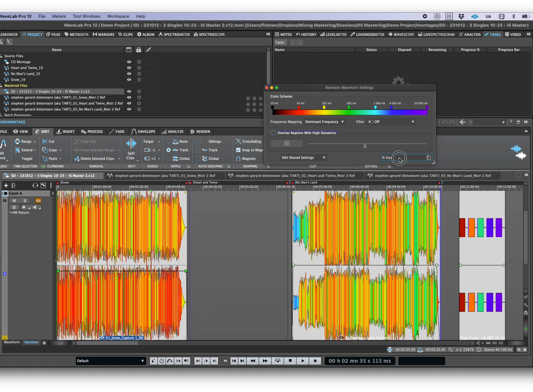Click the 1 990 Hz cyan color stop
This screenshot has height=392, width=533.
375,107
